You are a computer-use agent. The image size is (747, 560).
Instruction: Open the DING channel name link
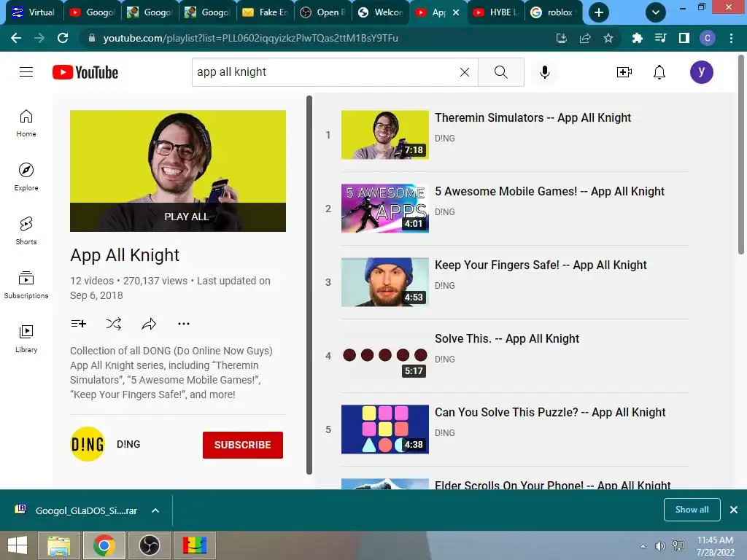pos(128,444)
